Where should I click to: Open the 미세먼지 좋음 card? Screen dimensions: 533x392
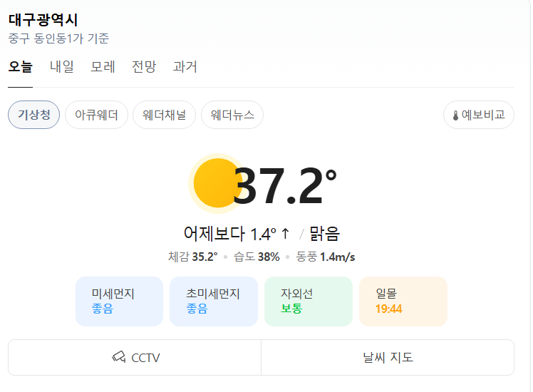119,301
